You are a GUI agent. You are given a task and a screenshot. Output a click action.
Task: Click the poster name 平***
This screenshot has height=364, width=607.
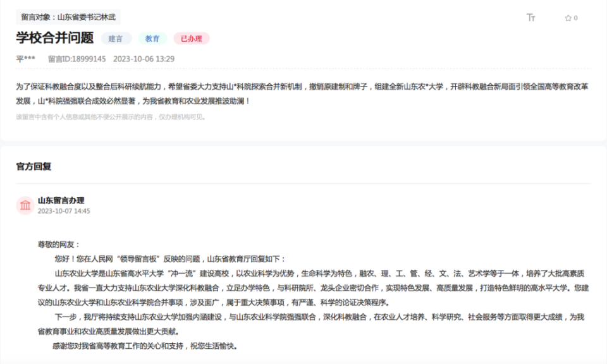point(26,59)
